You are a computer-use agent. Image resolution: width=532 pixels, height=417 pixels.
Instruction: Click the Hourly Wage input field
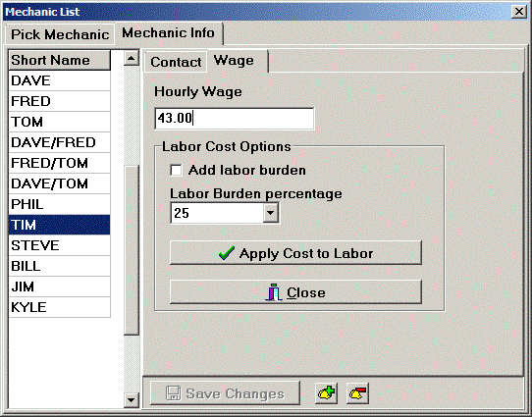tap(235, 119)
